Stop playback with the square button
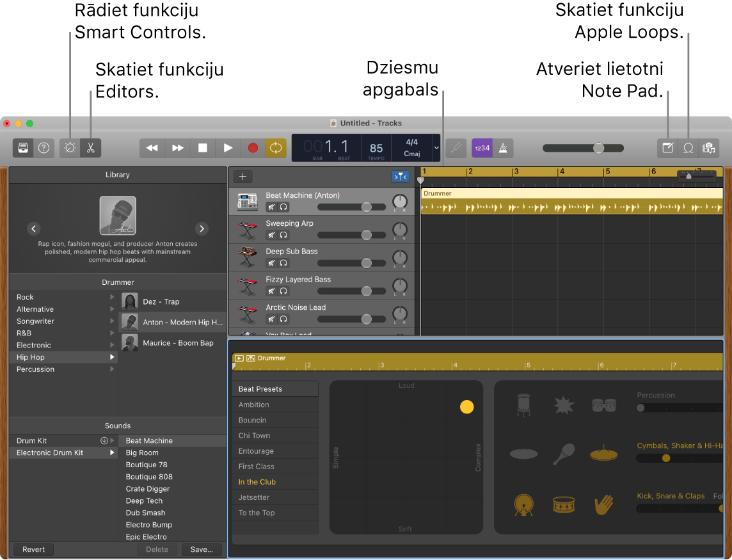Screen dimensions: 732x560 203,148
